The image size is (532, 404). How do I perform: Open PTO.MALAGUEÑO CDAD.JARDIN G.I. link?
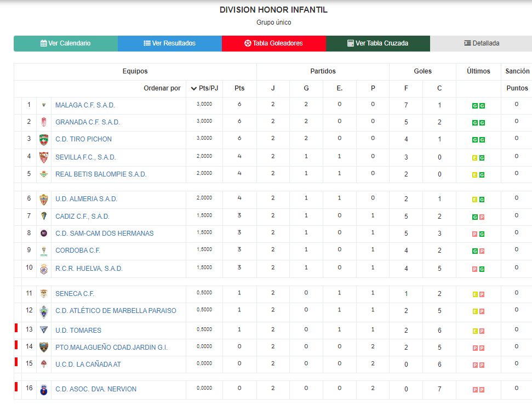pos(111,348)
